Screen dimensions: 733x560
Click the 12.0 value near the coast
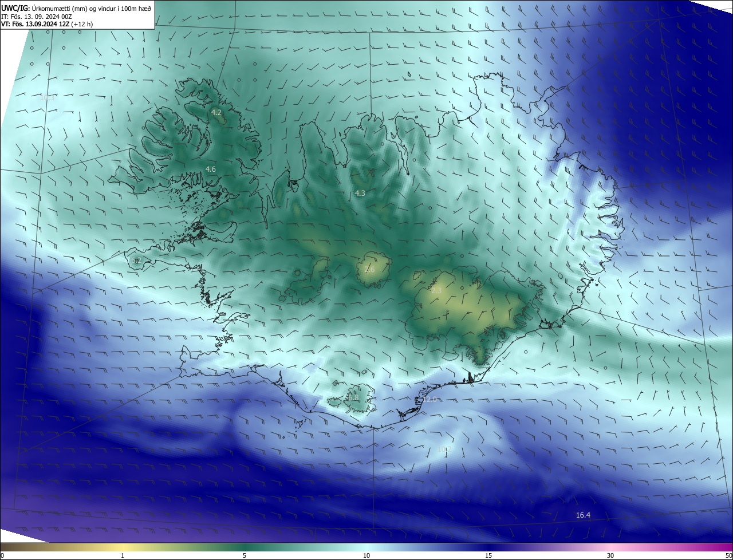click(429, 399)
